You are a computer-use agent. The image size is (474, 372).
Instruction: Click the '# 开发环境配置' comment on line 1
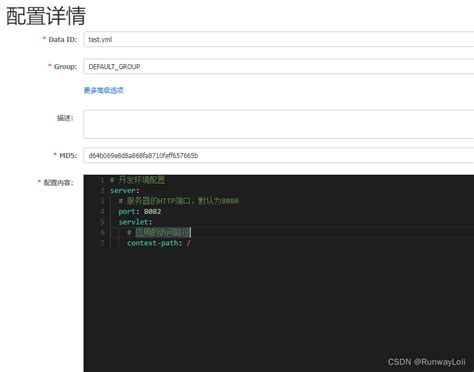(137, 180)
